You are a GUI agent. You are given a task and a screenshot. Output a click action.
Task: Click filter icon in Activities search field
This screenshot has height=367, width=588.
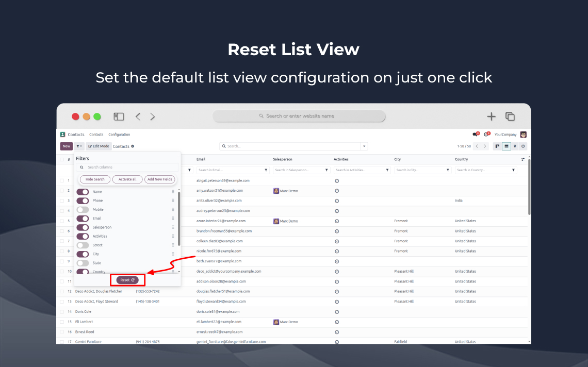387,170
